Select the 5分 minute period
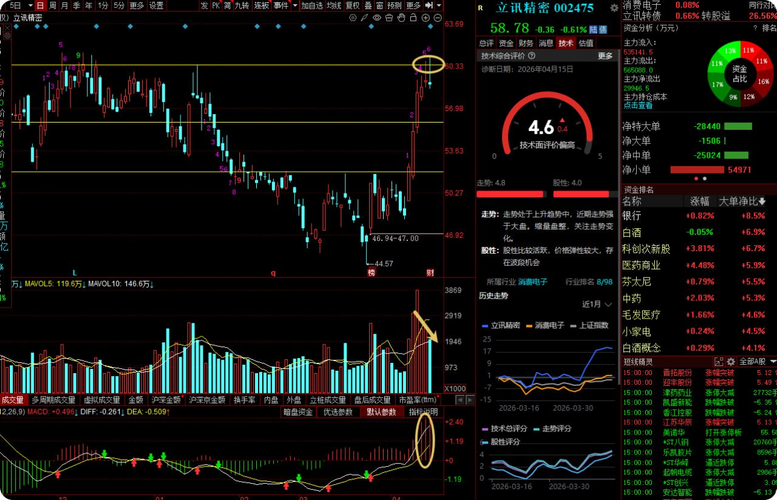The image size is (777, 500). pyautogui.click(x=119, y=5)
